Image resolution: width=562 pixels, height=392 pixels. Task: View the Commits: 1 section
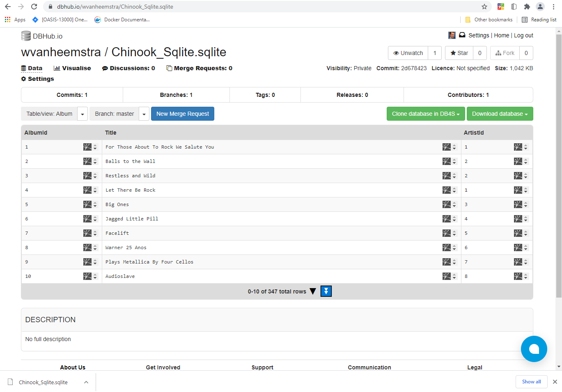click(72, 95)
